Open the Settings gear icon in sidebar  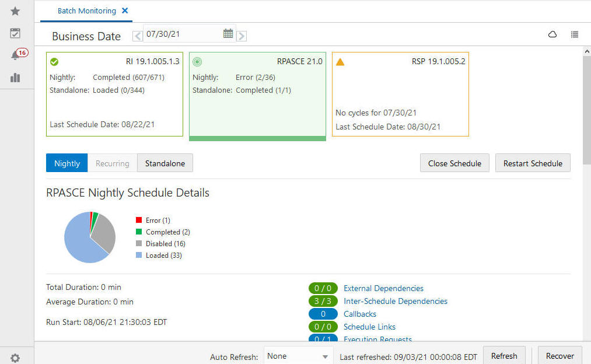15,358
